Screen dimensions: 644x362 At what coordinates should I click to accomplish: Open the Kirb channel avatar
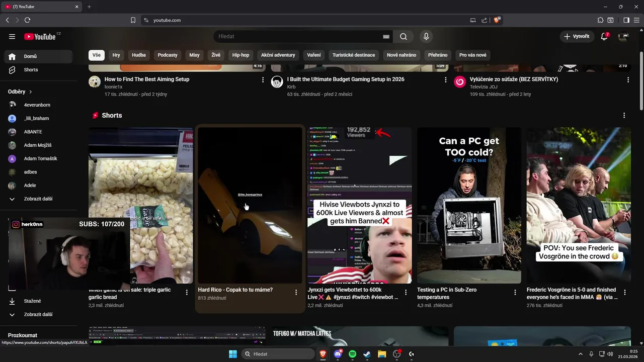(277, 82)
